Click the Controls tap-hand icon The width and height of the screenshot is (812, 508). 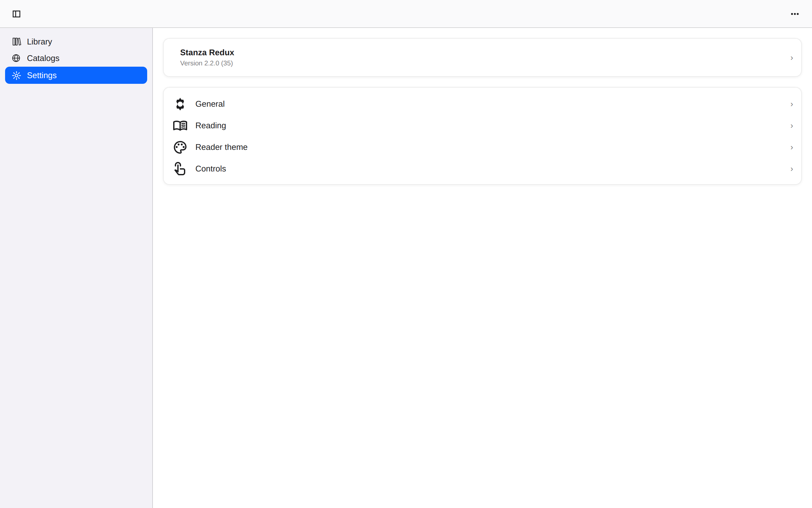(x=180, y=169)
